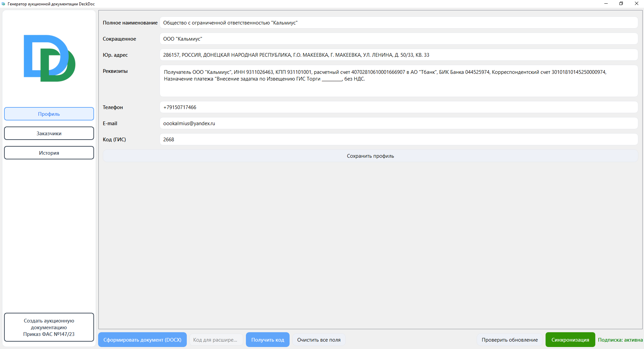644x349 pixels.
Task: Switch to the История section
Action: click(x=49, y=153)
